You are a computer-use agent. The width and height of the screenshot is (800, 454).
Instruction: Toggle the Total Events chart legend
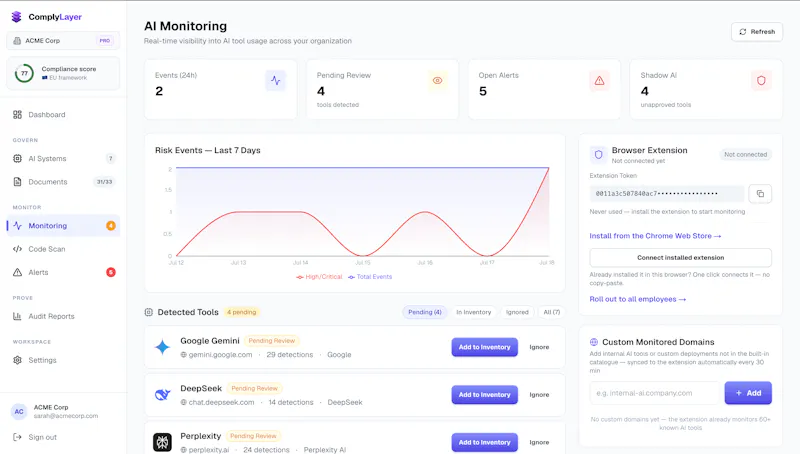(x=370, y=277)
